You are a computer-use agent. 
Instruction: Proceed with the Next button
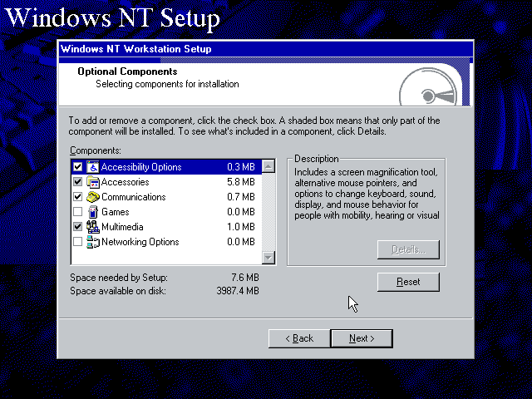coord(362,338)
